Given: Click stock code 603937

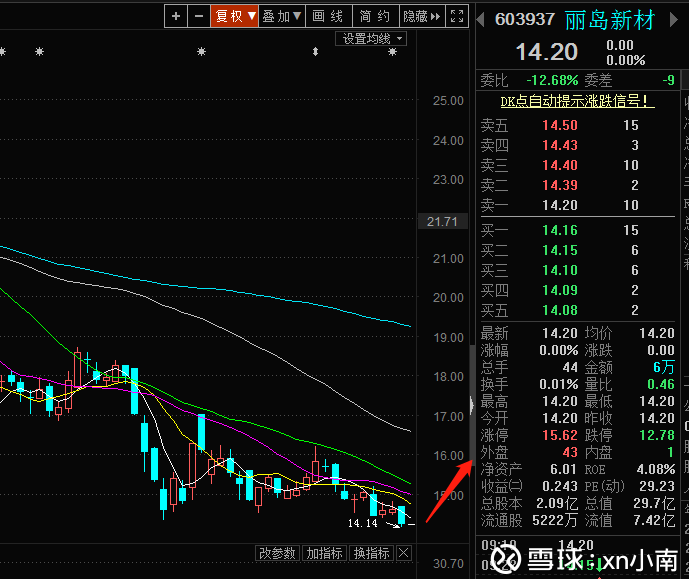Looking at the screenshot, I should 525,19.
